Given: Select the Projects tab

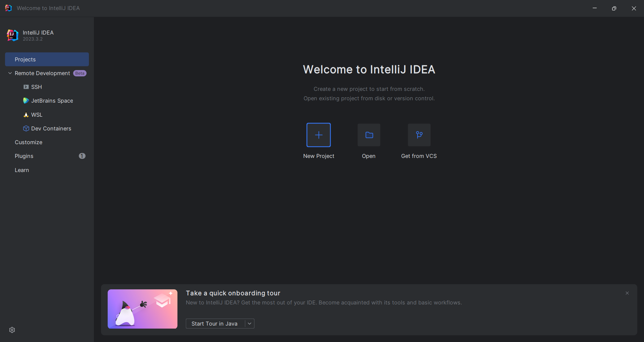Looking at the screenshot, I should click(47, 59).
